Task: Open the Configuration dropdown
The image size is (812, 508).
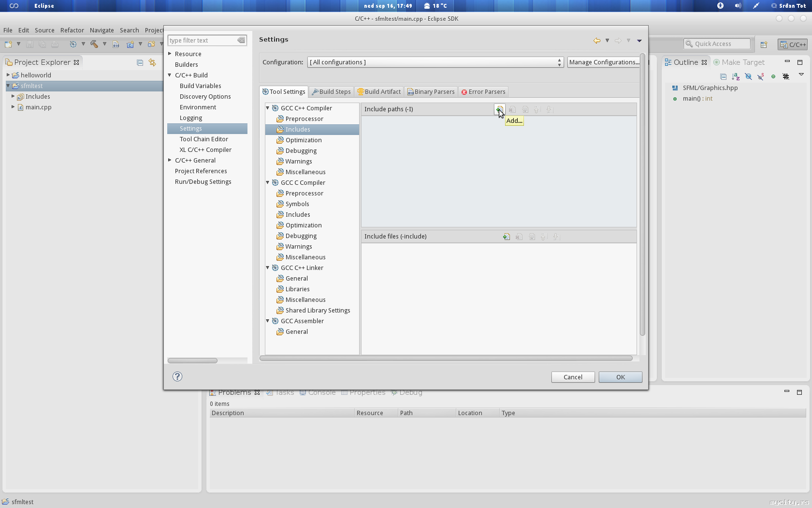Action: tap(435, 62)
